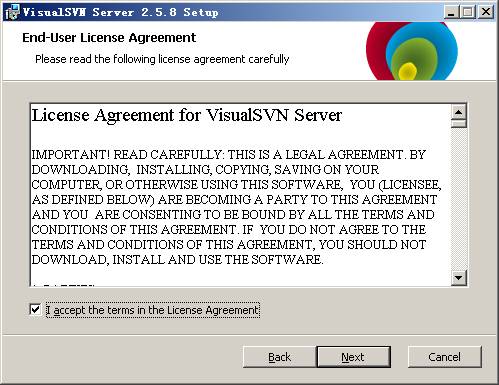This screenshot has height=385, width=499.
Task: Click the 'License Agreement for VisualSVN Server' heading
Action: coord(187,115)
